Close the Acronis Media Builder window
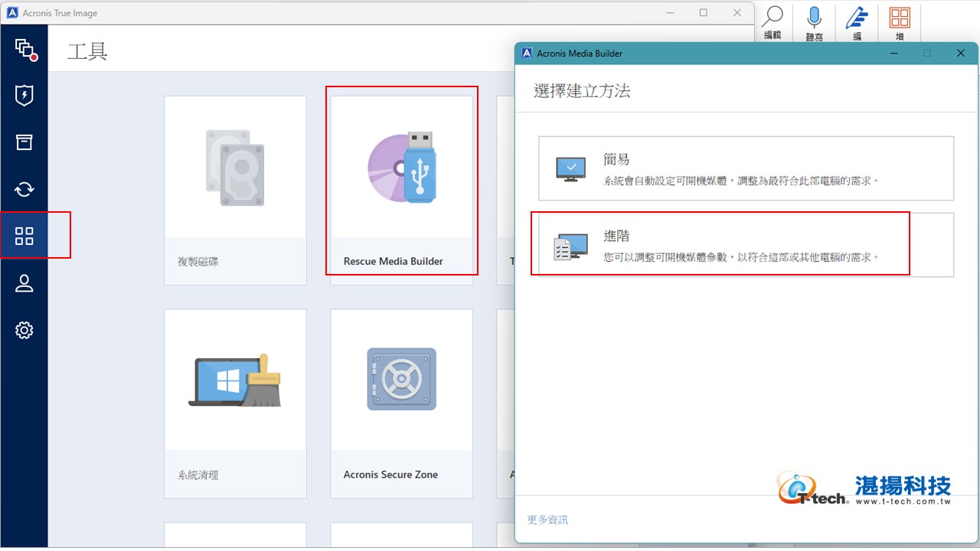980x551 pixels. pos(961,54)
